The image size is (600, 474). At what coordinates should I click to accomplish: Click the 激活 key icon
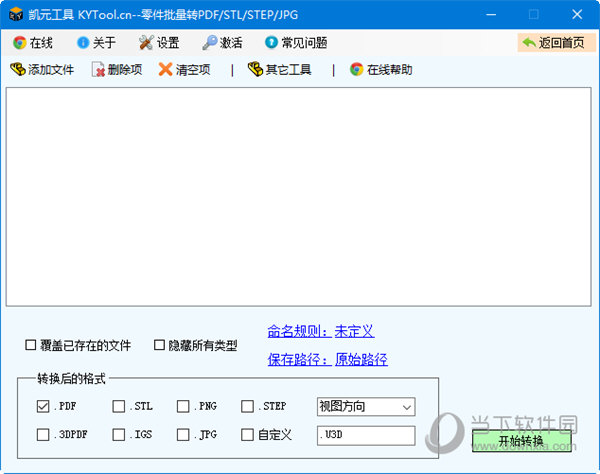210,42
